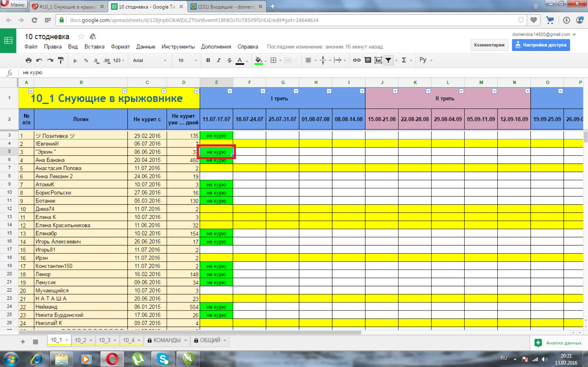588x367 pixels.
Task: Click the insert chart icon
Action: coord(378,60)
